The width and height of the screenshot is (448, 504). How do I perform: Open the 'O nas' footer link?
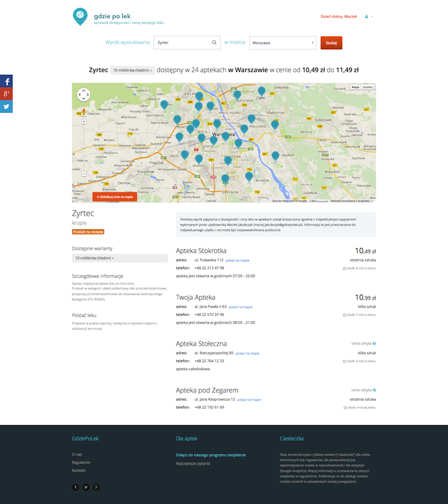click(x=77, y=455)
